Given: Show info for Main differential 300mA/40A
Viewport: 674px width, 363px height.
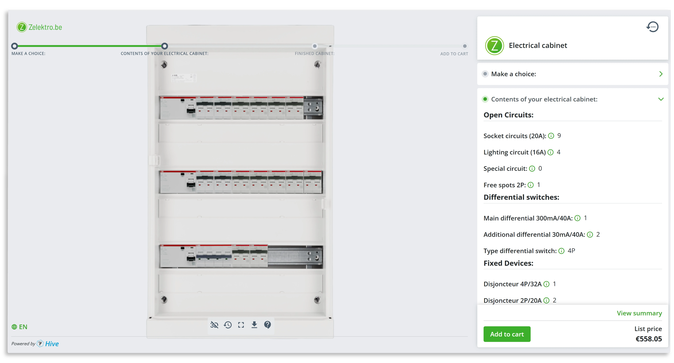Looking at the screenshot, I should click(x=577, y=218).
